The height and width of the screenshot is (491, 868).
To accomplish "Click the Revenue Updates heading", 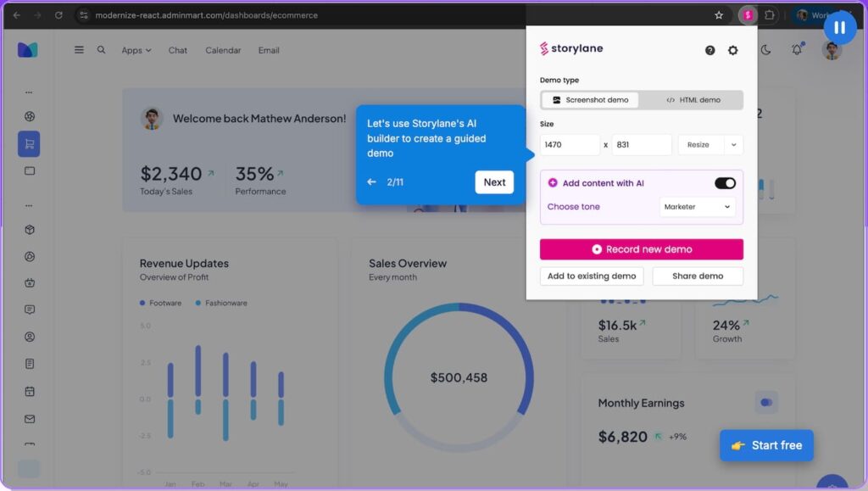I will click(x=184, y=264).
